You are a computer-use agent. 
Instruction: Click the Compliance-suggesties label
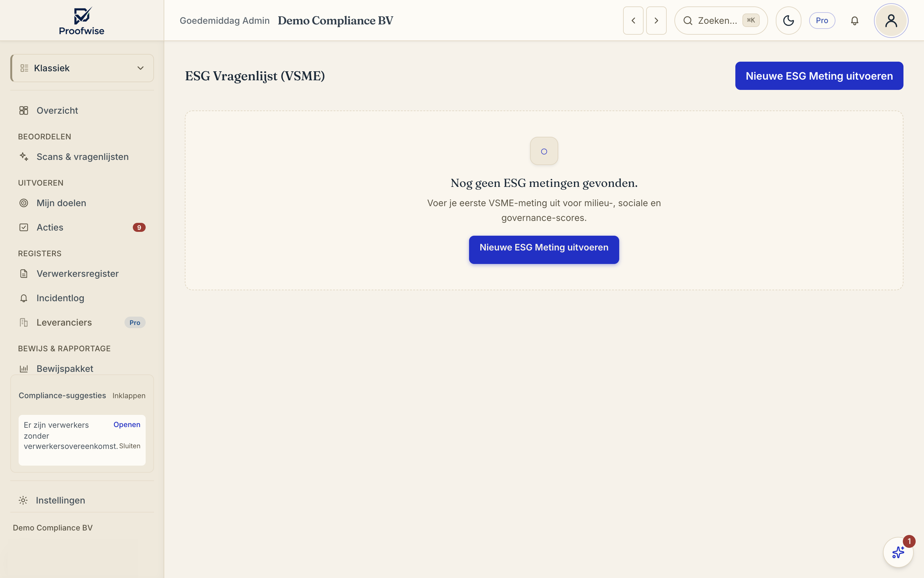62,396
